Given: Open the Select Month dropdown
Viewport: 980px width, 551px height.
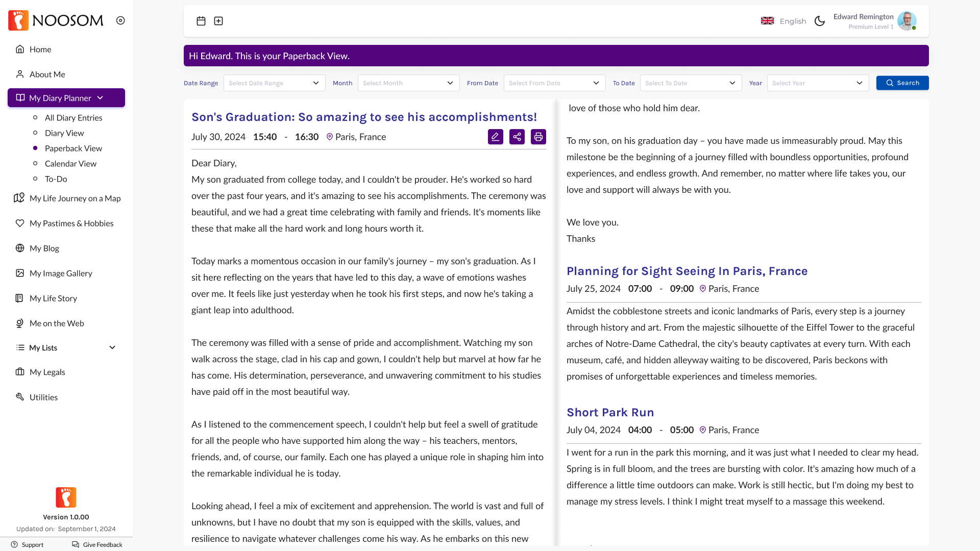Looking at the screenshot, I should [x=408, y=83].
